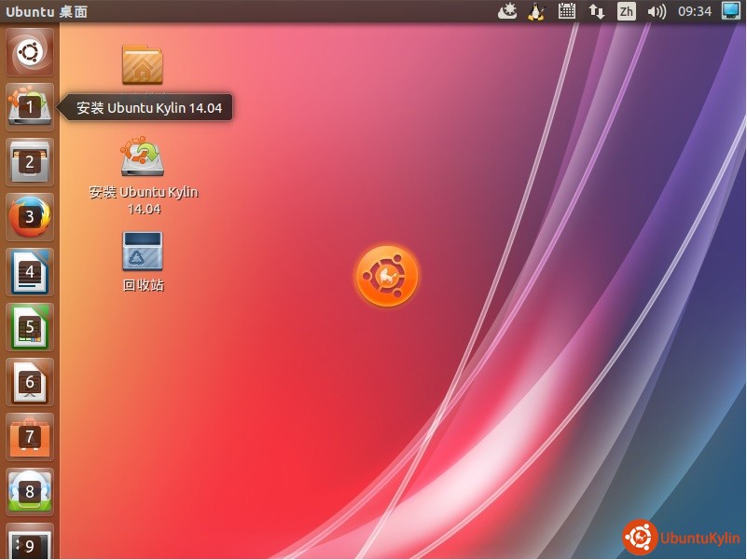
Task: Select the home folder desktop icon
Action: pos(142,65)
